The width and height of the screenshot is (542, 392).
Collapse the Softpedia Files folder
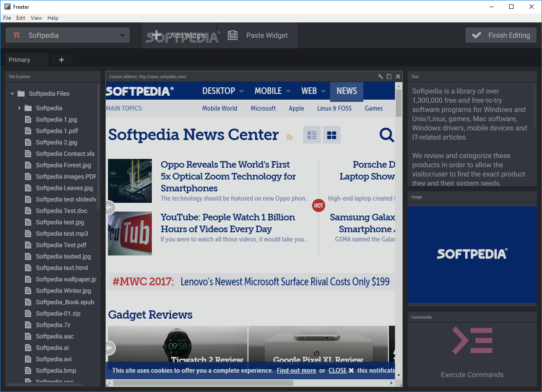click(x=12, y=94)
